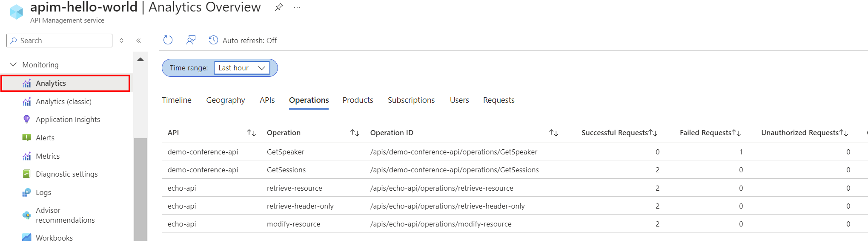
Task: Open the Time range dropdown
Action: (x=241, y=68)
